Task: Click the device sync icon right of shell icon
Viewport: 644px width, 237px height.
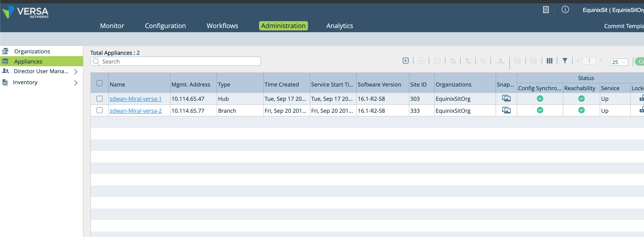Action: (x=453, y=61)
